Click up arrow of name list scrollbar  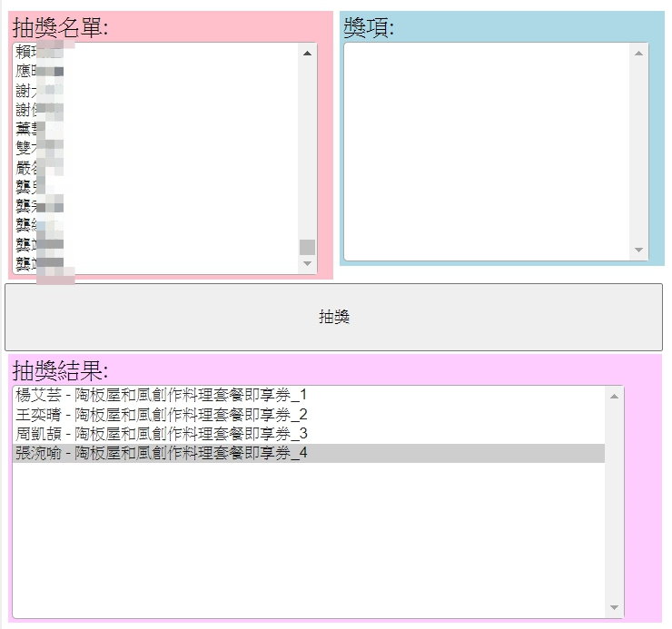point(307,54)
